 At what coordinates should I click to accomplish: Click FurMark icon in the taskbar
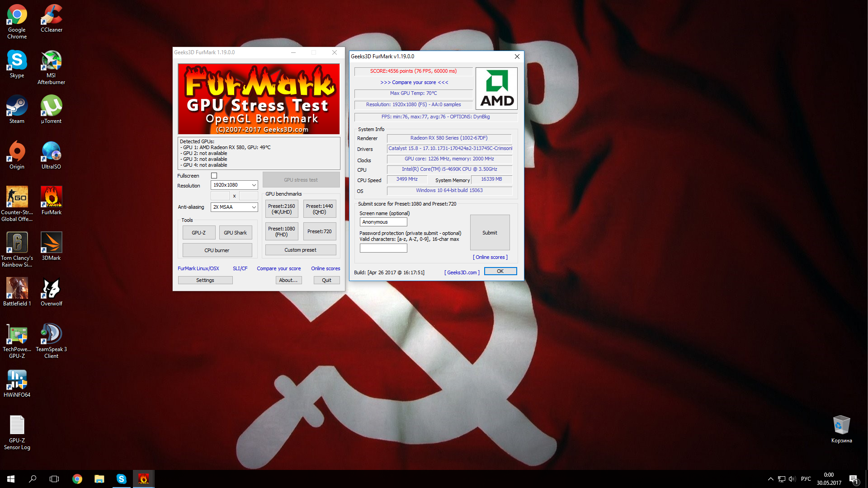[143, 479]
